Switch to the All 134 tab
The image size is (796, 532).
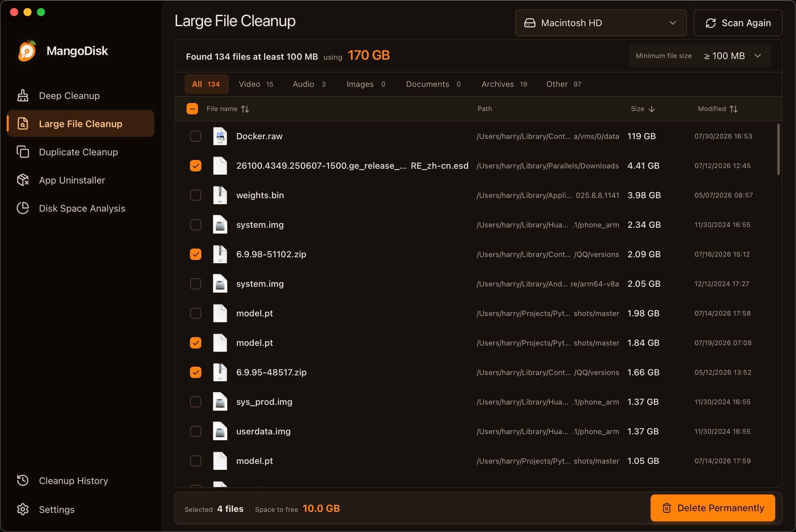click(206, 84)
